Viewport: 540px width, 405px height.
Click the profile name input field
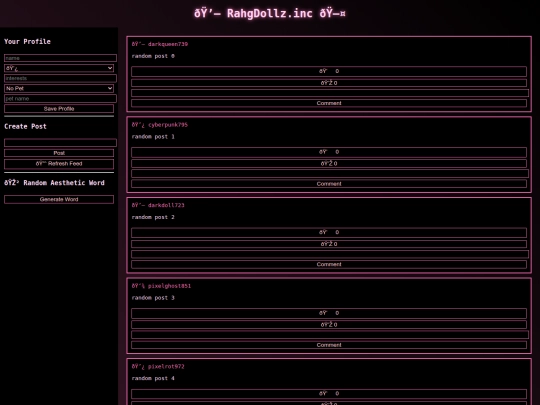[x=60, y=58]
